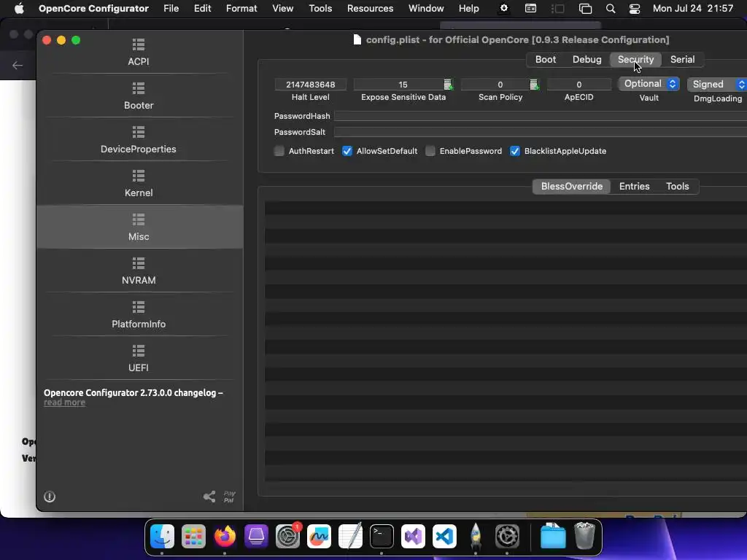
Task: Open the File menu
Action: tap(171, 9)
